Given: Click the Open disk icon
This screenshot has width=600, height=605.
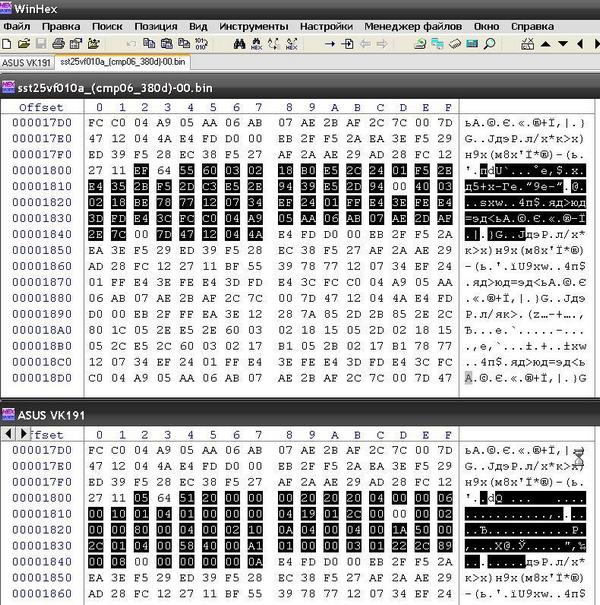Looking at the screenshot, I should [418, 44].
